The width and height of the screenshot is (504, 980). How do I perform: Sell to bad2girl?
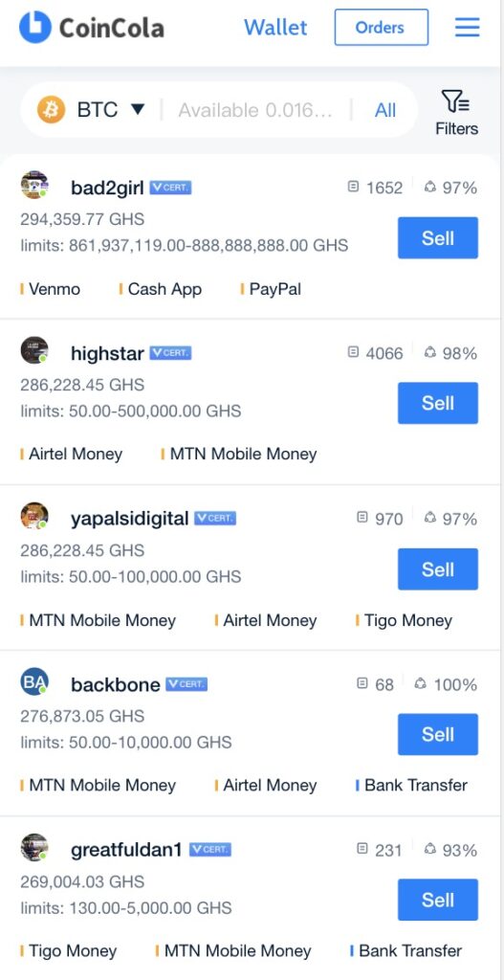tap(438, 238)
